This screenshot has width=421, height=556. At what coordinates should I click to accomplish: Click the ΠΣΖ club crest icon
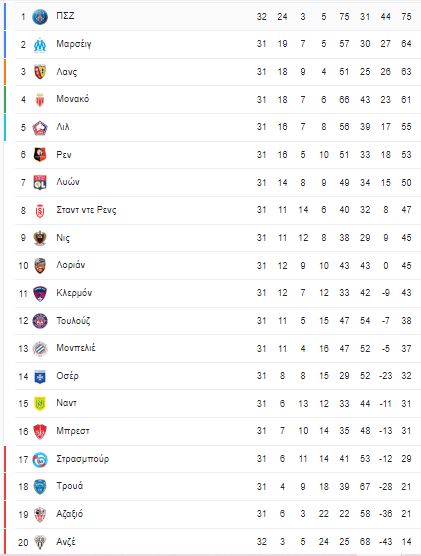(40, 17)
